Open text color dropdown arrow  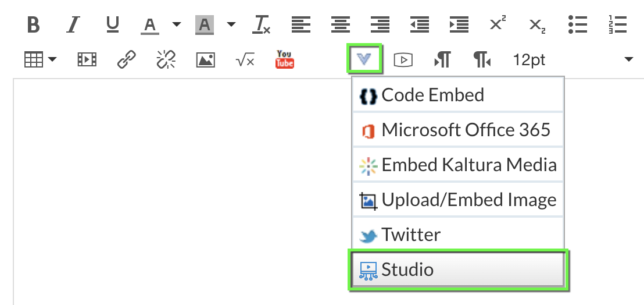click(176, 24)
